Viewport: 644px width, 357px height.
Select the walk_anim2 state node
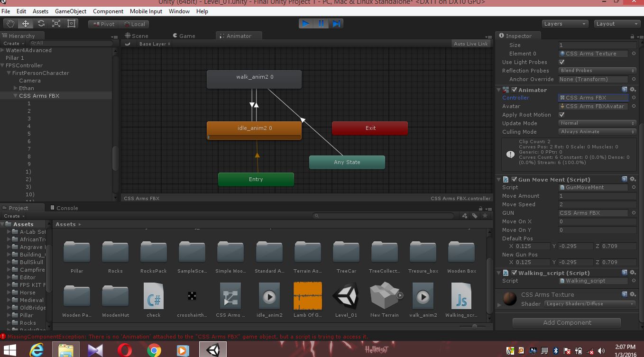coord(254,79)
